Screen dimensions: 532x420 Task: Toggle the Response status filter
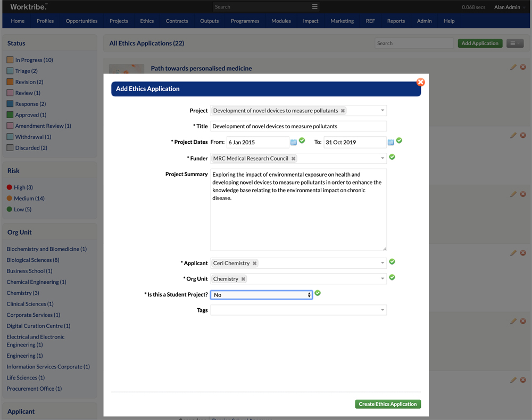coord(10,104)
